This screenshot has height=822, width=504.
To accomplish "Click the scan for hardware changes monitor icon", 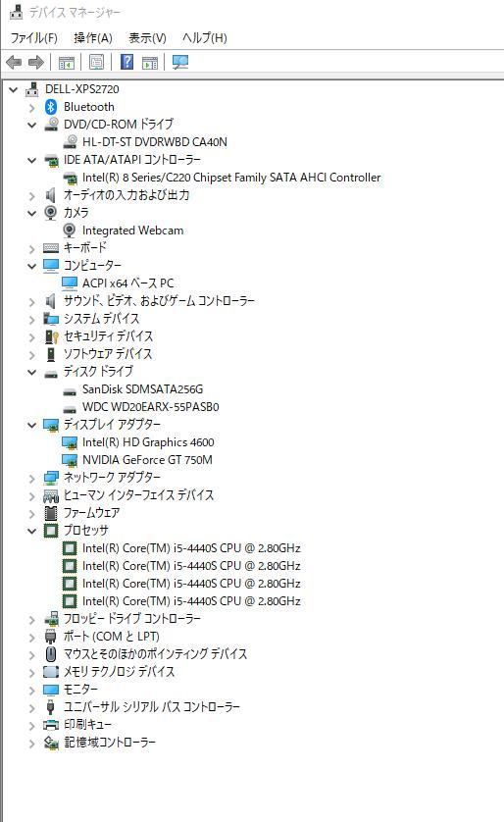I will pyautogui.click(x=179, y=63).
